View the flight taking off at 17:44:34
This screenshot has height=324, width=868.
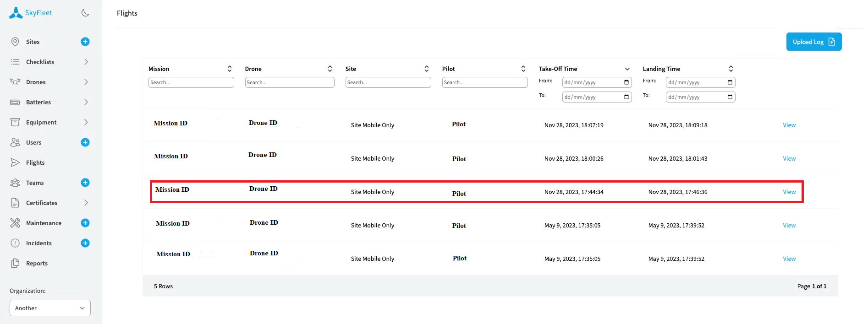[789, 192]
